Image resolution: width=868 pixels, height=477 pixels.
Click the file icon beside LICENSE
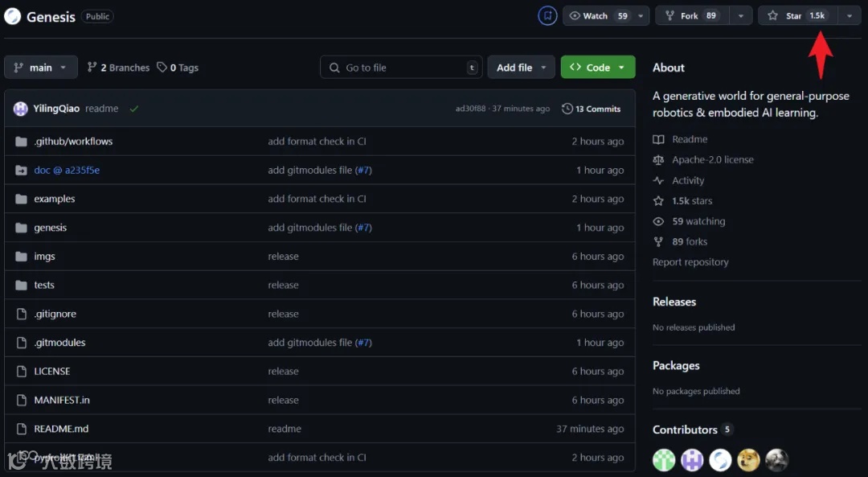point(21,372)
